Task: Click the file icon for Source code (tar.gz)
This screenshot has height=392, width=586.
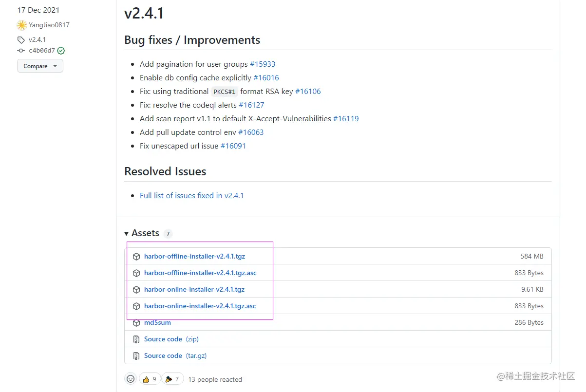Action: 136,356
